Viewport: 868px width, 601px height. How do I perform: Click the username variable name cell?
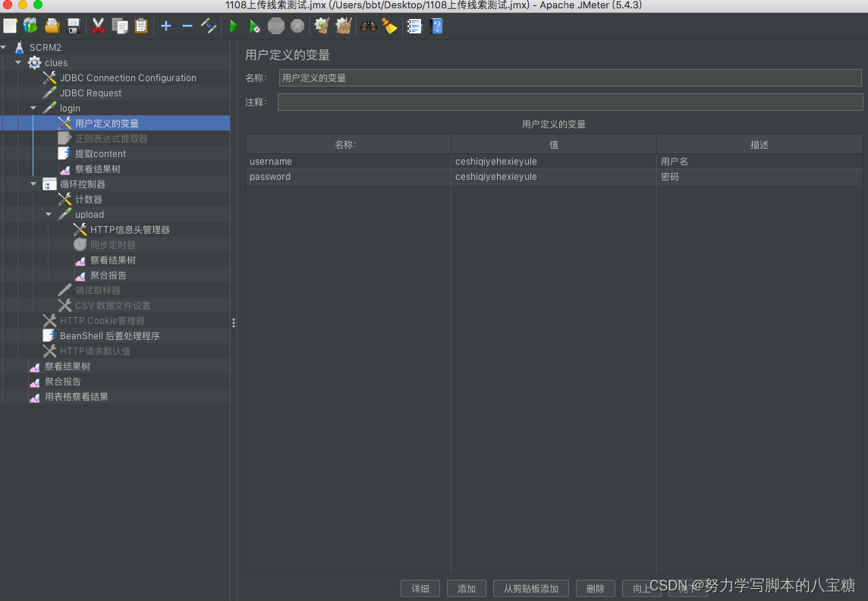[x=348, y=162]
